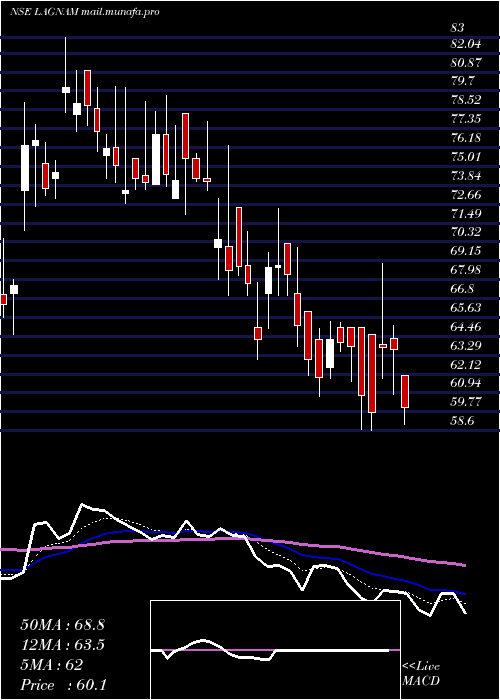The width and height of the screenshot is (500, 700).
Task: Select the 65.63 price axis label
Action: [x=466, y=308]
